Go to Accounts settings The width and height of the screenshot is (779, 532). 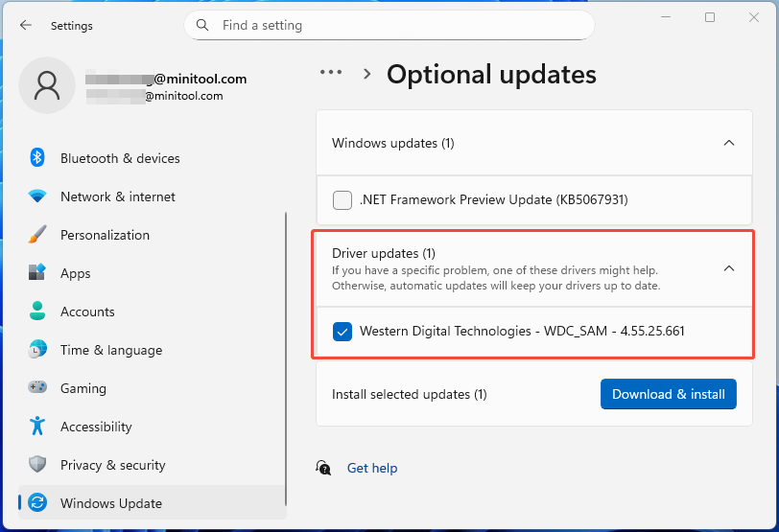click(x=152, y=312)
